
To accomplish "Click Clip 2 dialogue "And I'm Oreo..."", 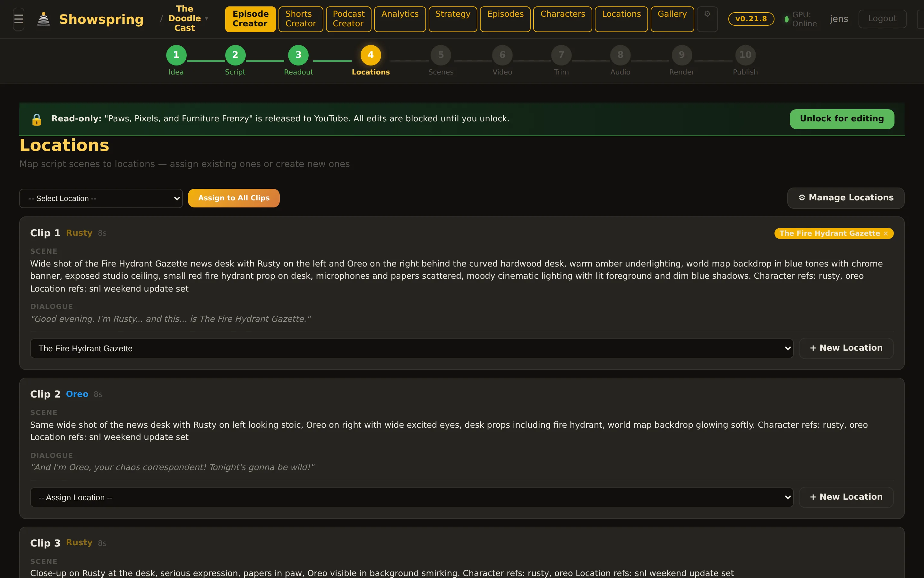I will pos(173,467).
